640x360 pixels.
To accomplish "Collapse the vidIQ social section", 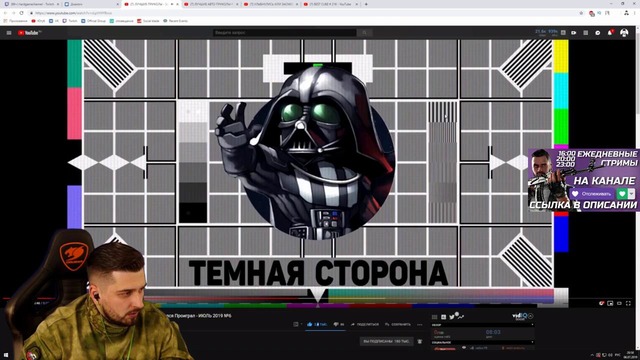I will point(532,342).
